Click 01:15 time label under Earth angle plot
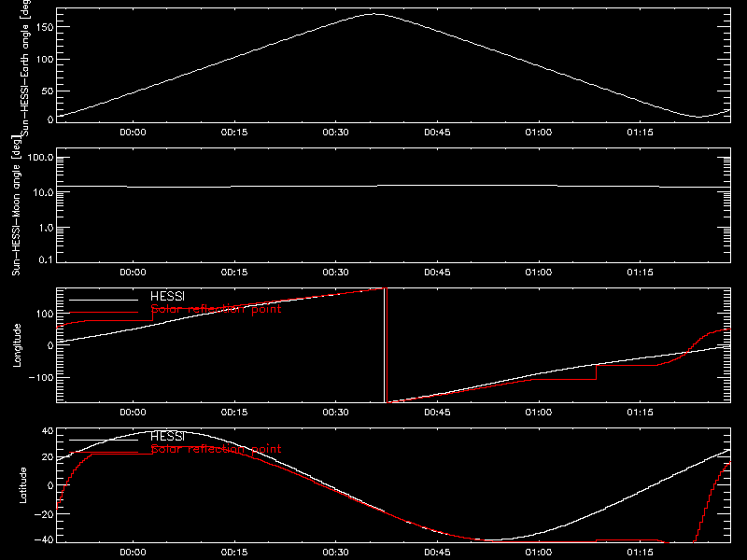This screenshot has height=560, width=747. (x=641, y=133)
